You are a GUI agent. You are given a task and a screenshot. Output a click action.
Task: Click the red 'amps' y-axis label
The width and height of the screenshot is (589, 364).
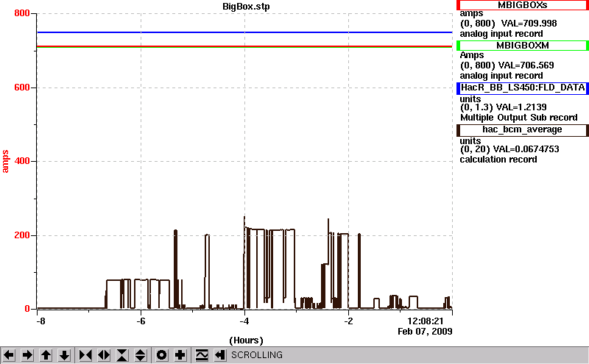(x=5, y=161)
